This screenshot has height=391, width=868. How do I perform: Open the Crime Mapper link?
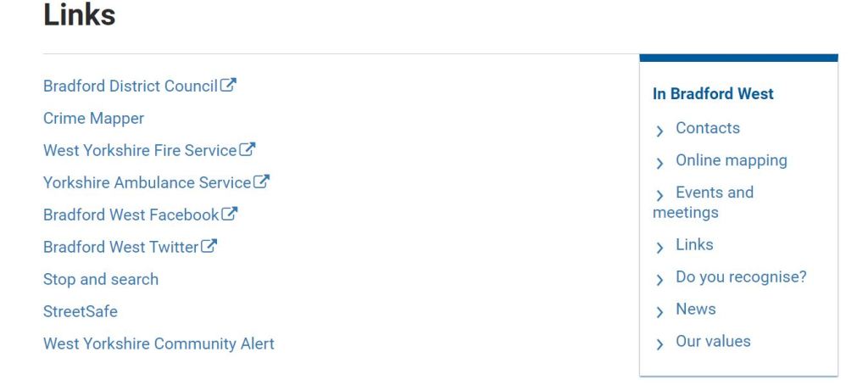[x=93, y=118]
